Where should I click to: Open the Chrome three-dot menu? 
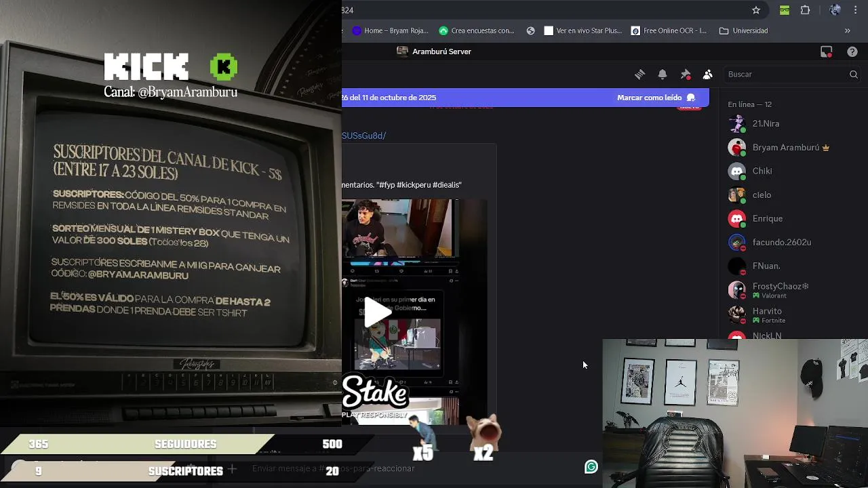click(x=856, y=10)
